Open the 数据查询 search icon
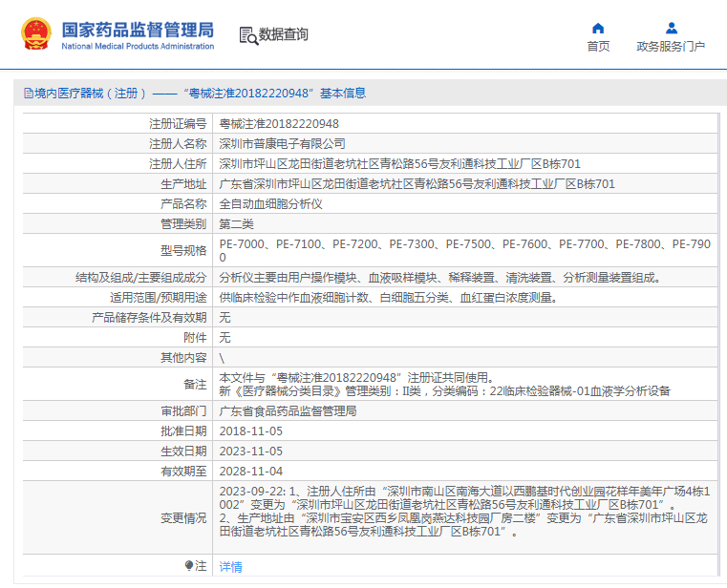 (x=248, y=35)
